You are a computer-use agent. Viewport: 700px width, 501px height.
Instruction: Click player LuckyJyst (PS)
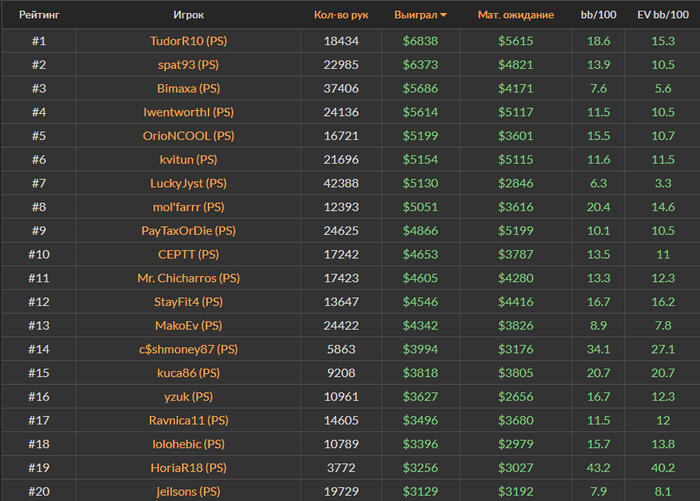(x=188, y=184)
